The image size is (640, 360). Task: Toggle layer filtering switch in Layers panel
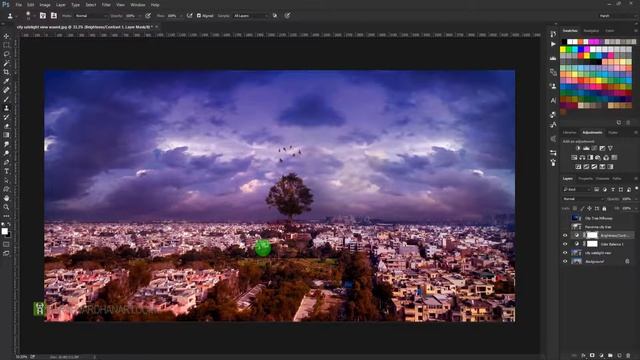(x=636, y=189)
